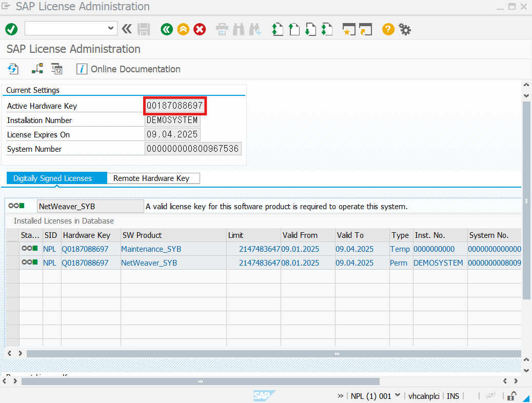Open the yellow Help question mark icon
The width and height of the screenshot is (532, 403).
click(388, 30)
